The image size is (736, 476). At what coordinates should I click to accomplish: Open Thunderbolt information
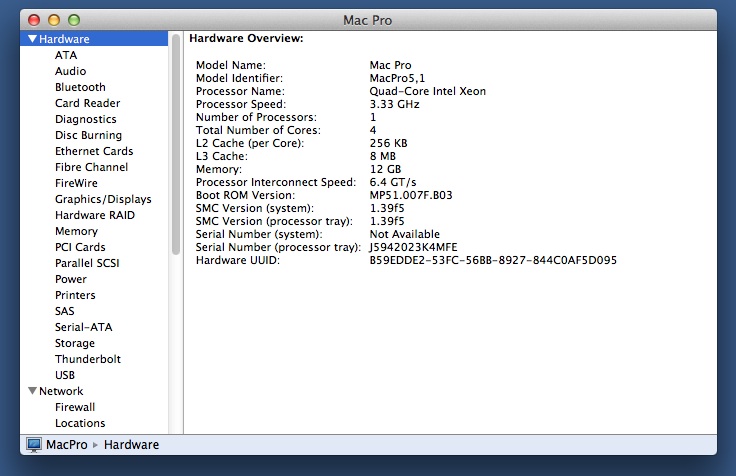[x=88, y=359]
